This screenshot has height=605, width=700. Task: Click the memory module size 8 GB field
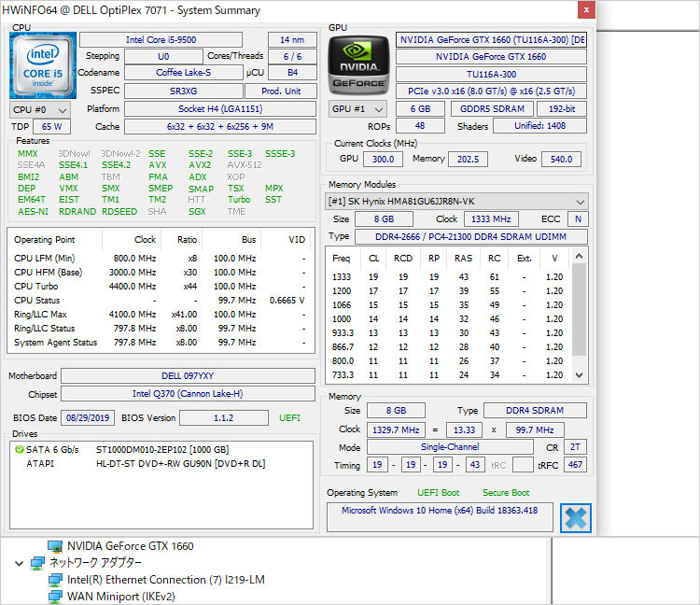(x=384, y=219)
